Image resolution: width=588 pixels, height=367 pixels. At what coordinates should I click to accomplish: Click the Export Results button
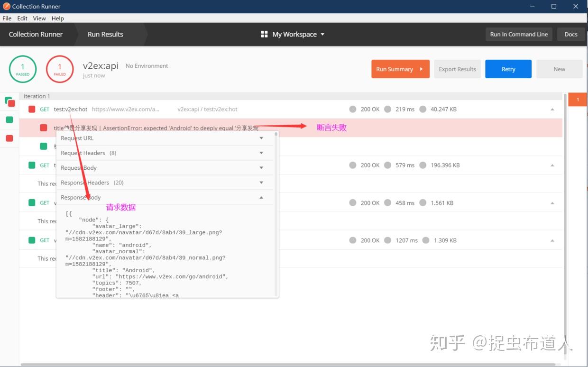pyautogui.click(x=457, y=69)
